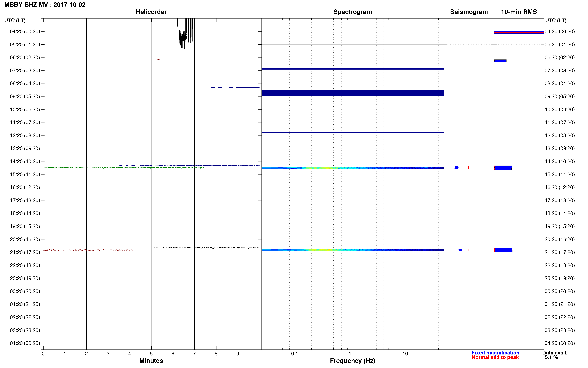Click the right '18:20 (14:20)' time label

560,213
